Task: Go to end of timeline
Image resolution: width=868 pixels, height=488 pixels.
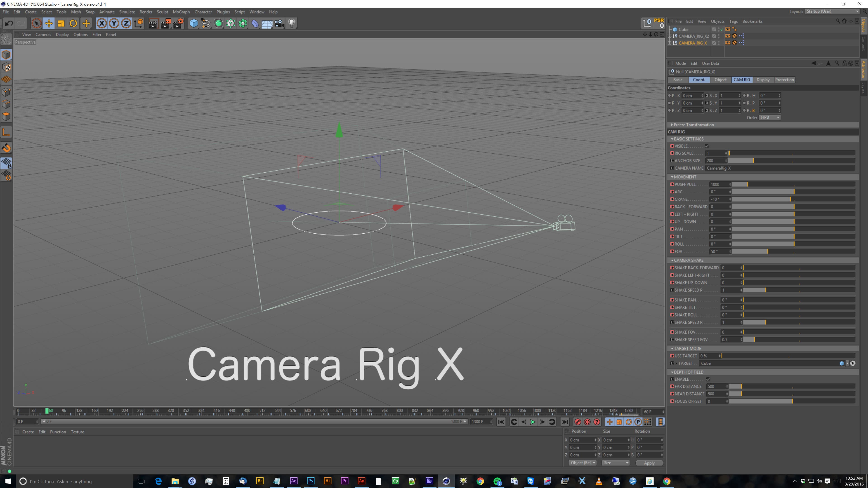Action: [x=565, y=422]
